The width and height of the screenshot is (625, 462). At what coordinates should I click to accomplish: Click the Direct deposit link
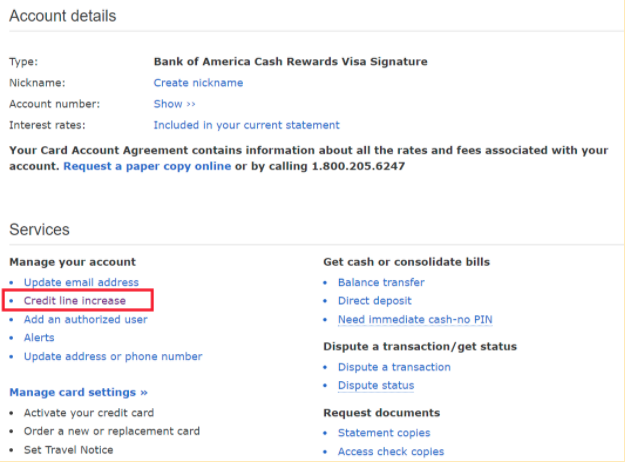[374, 300]
